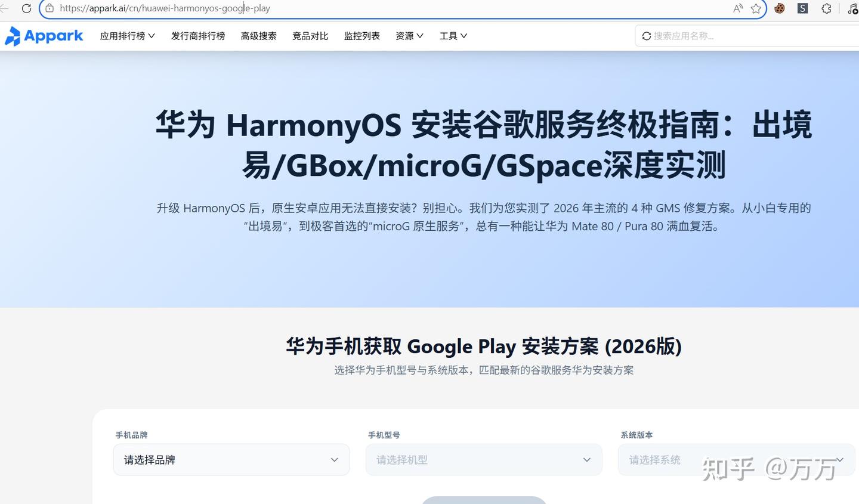Image resolution: width=859 pixels, height=504 pixels.
Task: Open 监控列表 in navigation
Action: click(362, 36)
